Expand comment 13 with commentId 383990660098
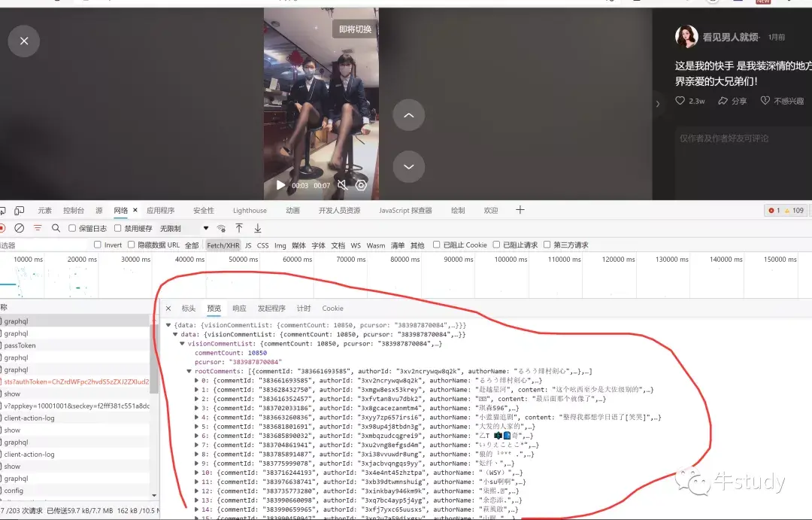The image size is (812, 520). pyautogui.click(x=196, y=500)
